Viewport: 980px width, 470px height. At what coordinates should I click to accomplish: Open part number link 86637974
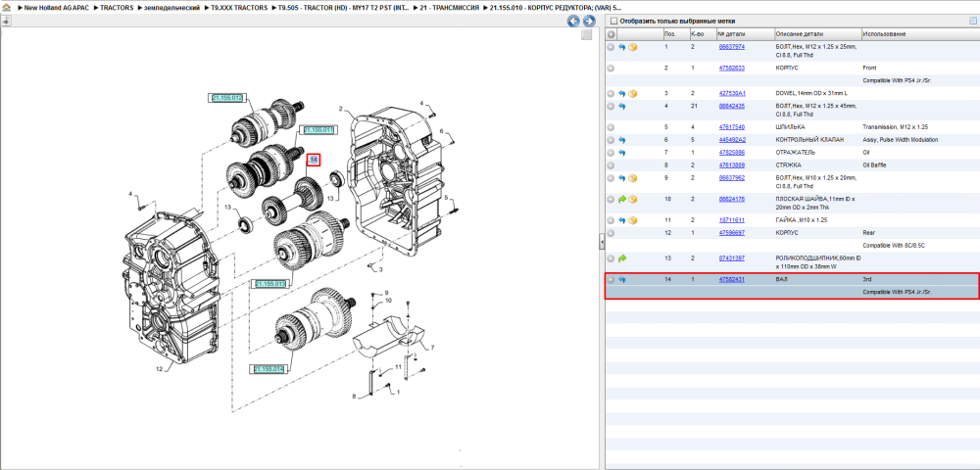click(x=731, y=47)
